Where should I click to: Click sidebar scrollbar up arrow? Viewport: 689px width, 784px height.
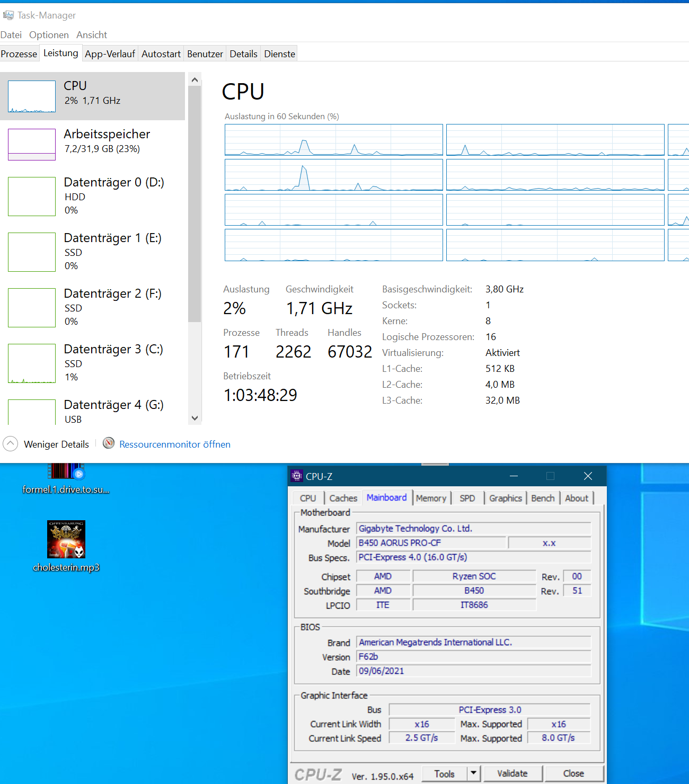pyautogui.click(x=195, y=80)
